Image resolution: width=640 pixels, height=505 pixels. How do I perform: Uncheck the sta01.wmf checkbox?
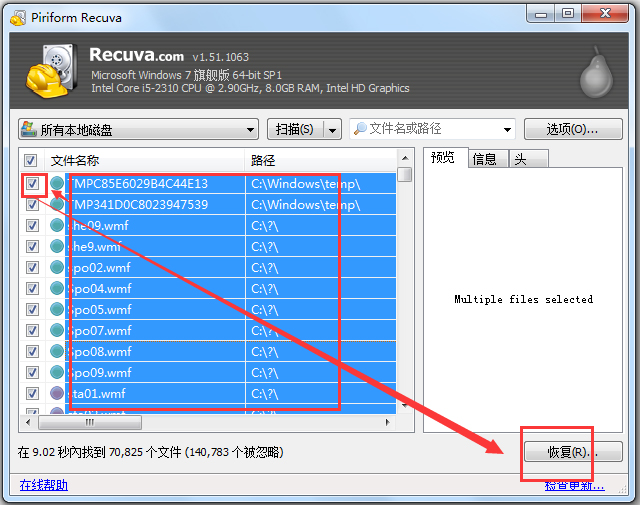click(x=32, y=394)
